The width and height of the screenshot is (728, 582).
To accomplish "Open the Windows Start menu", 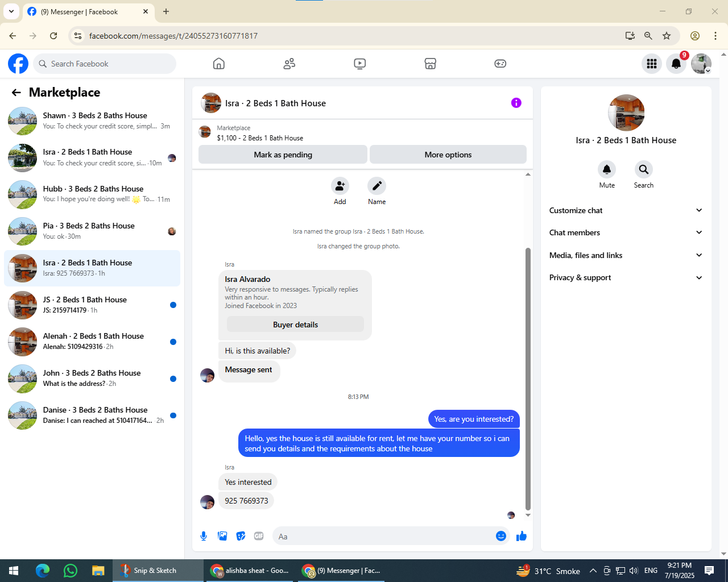I will (x=14, y=571).
